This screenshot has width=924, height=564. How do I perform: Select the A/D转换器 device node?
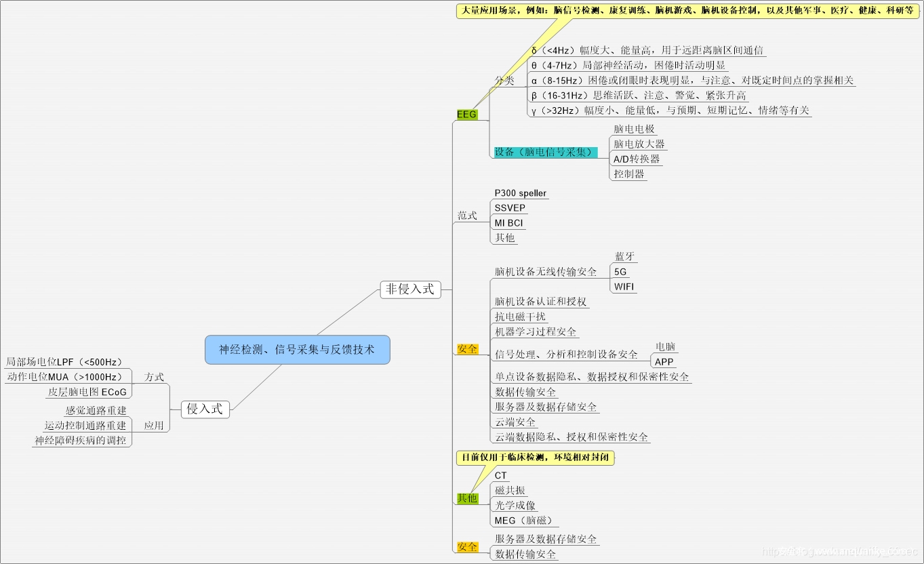637,159
